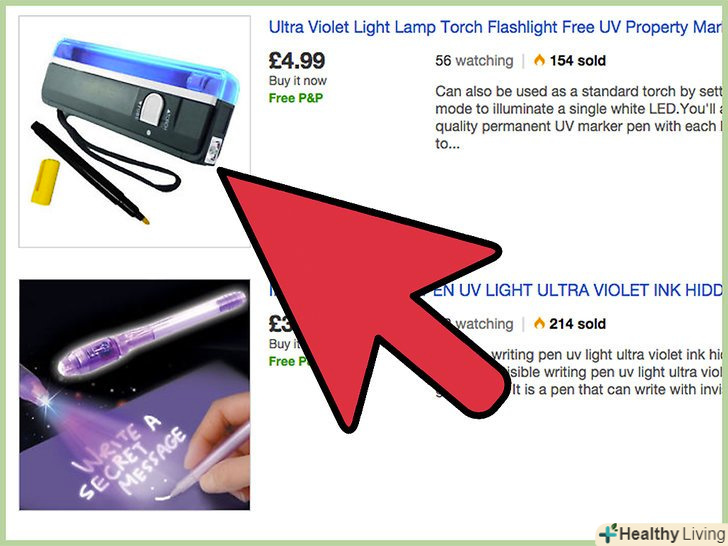
Task: Click the watching label on the second listing
Action: (x=483, y=324)
